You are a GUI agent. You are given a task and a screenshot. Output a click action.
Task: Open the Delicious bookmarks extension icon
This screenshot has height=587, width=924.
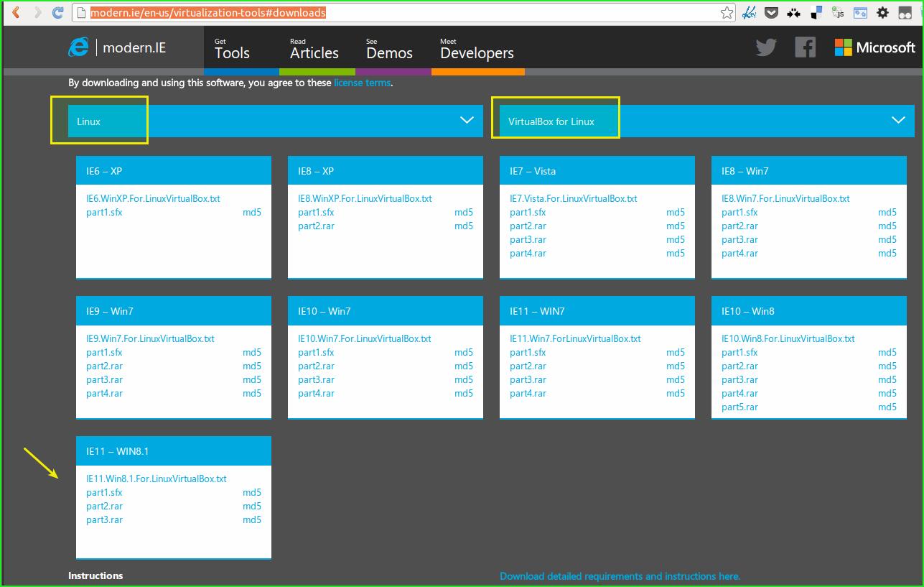(816, 12)
